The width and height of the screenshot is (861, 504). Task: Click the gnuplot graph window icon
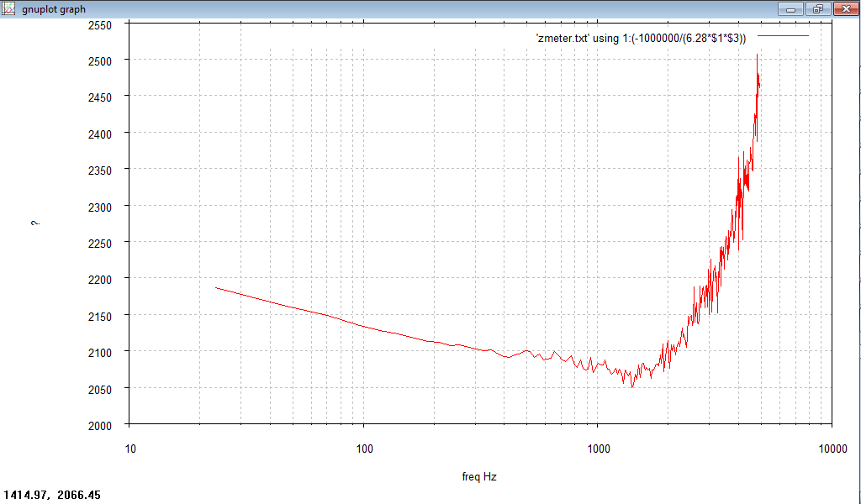coord(8,8)
